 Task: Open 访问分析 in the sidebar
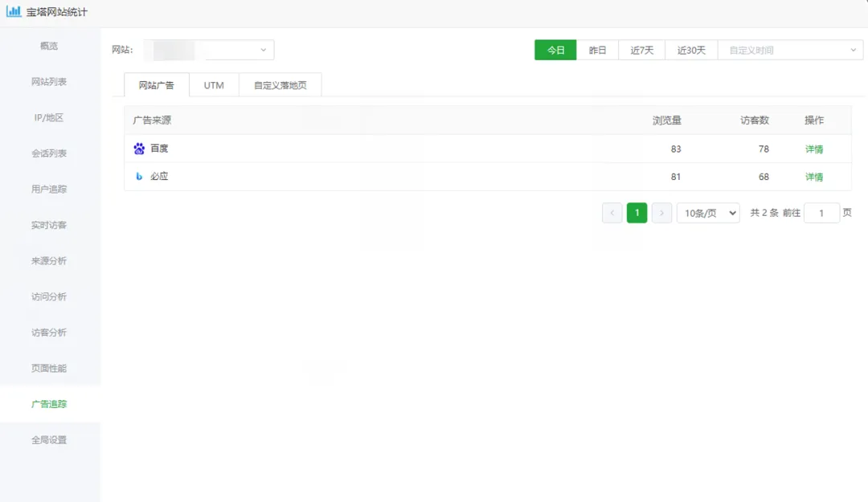49,296
